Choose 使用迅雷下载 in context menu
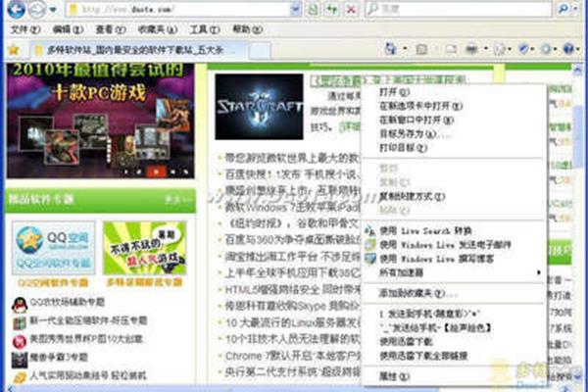Viewport: 588px width, 392px height. point(453,342)
